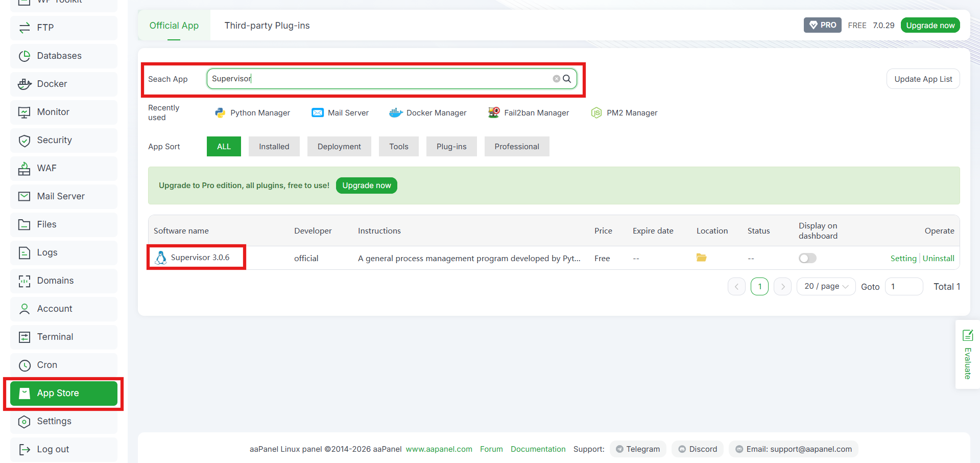Open the 20 / page dropdown
Screen dimensions: 980x463
(826, 286)
